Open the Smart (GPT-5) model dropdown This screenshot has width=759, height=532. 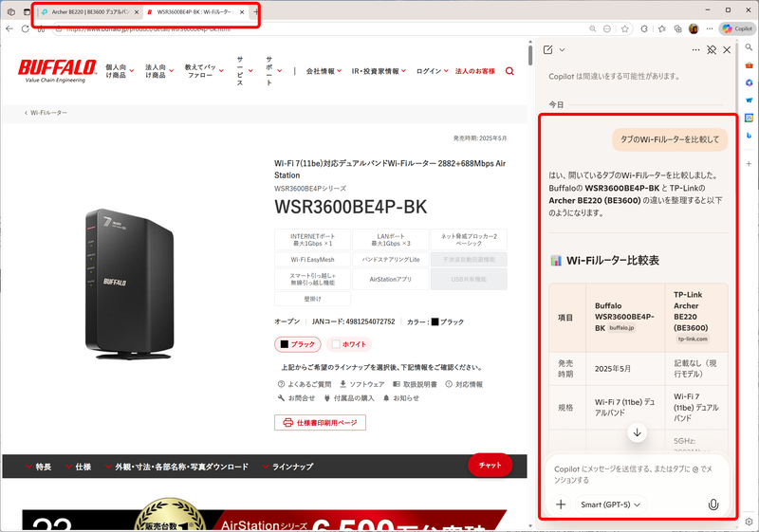click(x=610, y=504)
